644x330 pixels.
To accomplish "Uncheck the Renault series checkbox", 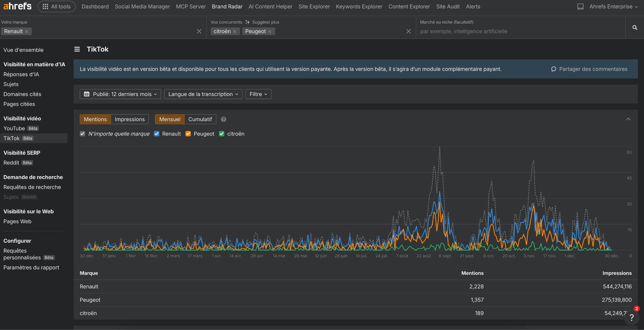I will 157,134.
